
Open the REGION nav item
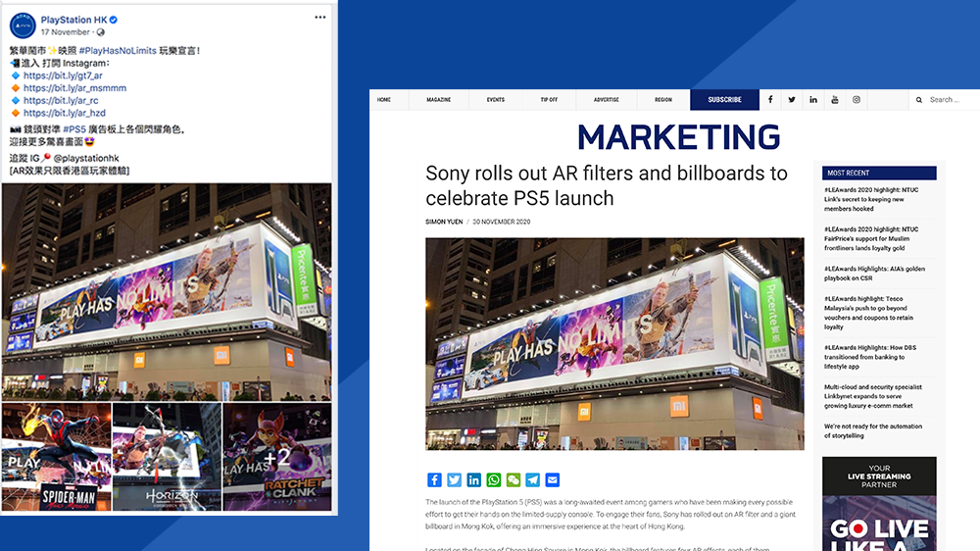click(663, 100)
